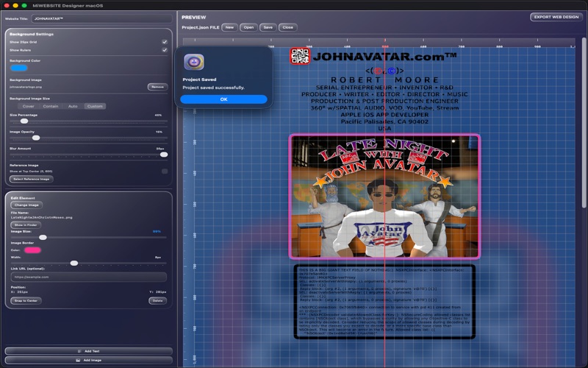
Task: Click the Change Image button
Action: 26,205
